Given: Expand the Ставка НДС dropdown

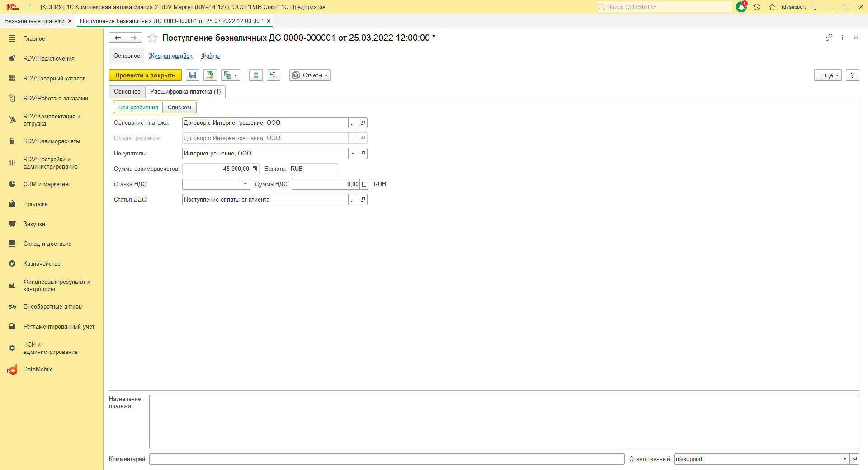Looking at the screenshot, I should [x=245, y=184].
